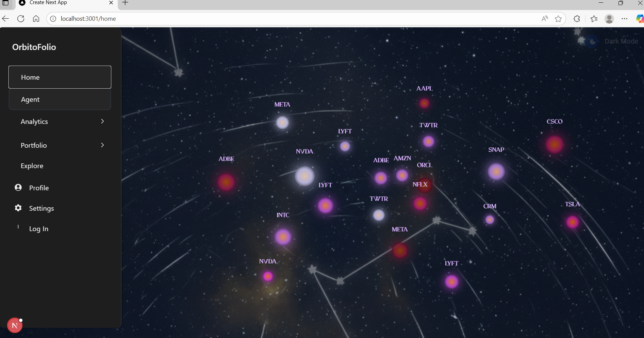
Task: Click the browser home icon
Action: [36, 19]
